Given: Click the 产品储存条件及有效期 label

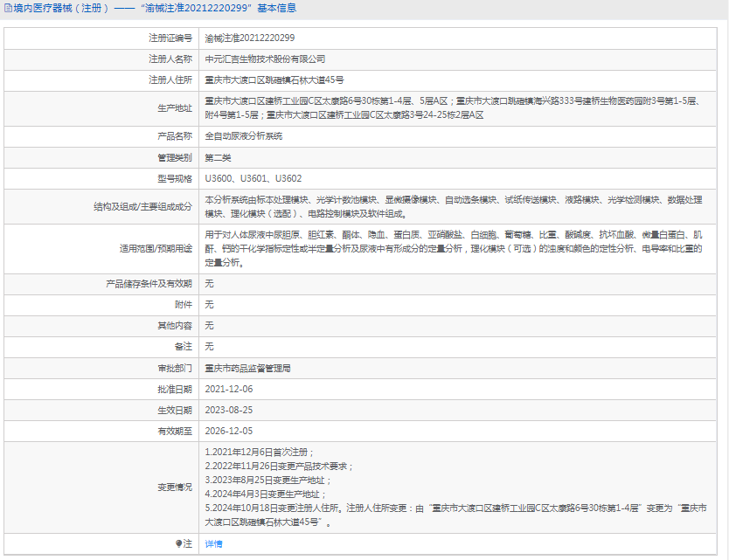Looking at the screenshot, I should click(149, 283).
